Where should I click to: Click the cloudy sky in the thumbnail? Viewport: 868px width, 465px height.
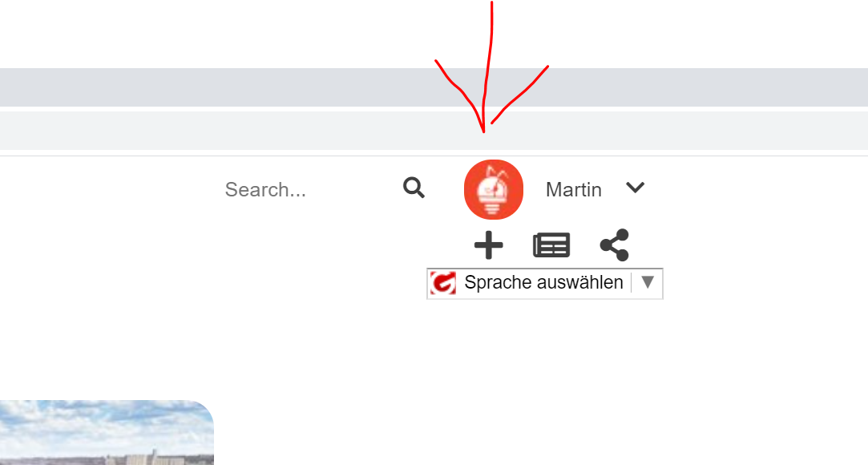pos(105,423)
